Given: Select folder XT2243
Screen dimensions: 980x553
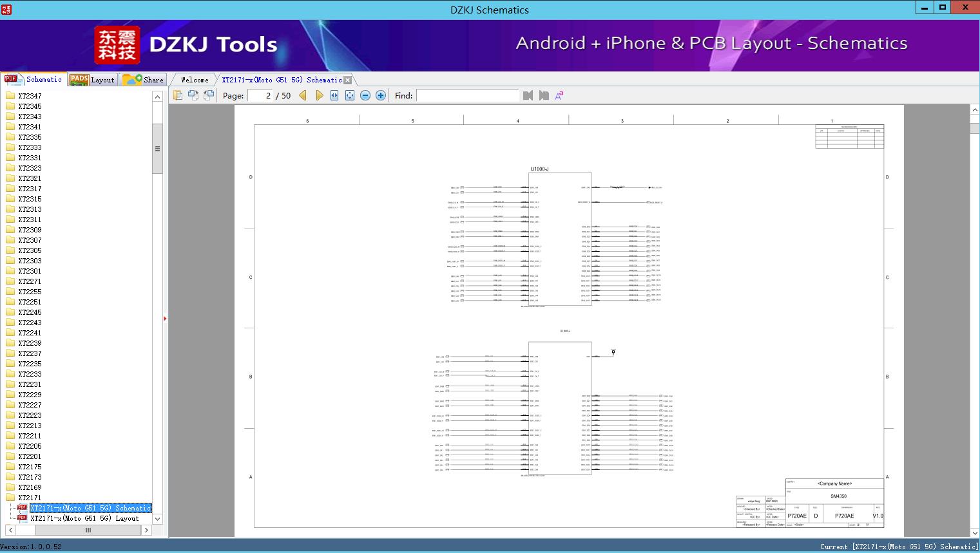Looking at the screenshot, I should (x=30, y=323).
